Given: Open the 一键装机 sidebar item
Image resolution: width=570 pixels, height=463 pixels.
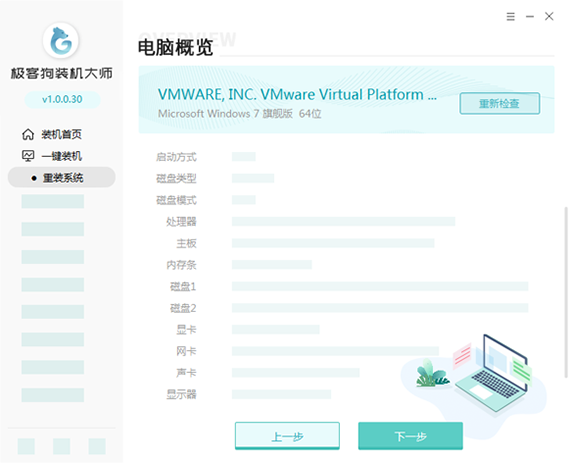Looking at the screenshot, I should 61,156.
